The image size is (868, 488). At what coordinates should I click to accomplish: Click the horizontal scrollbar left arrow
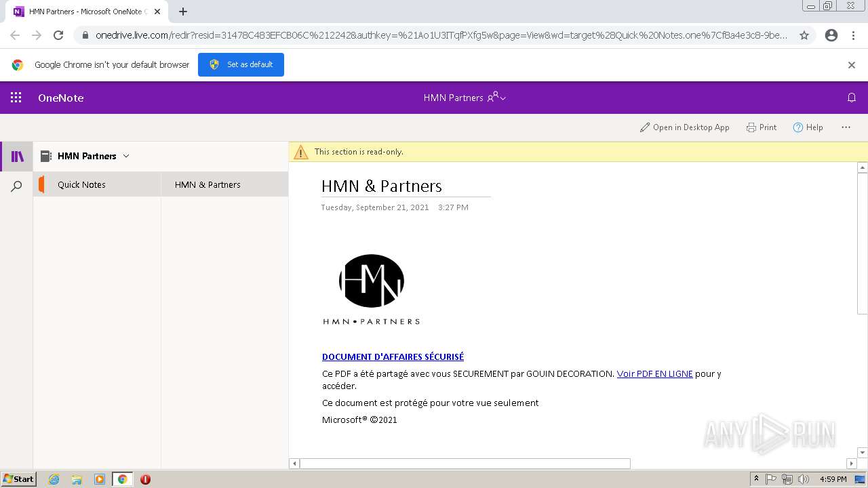[294, 464]
